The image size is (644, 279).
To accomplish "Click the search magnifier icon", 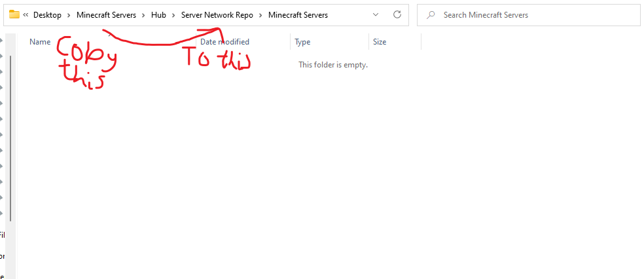I will coord(431,15).
